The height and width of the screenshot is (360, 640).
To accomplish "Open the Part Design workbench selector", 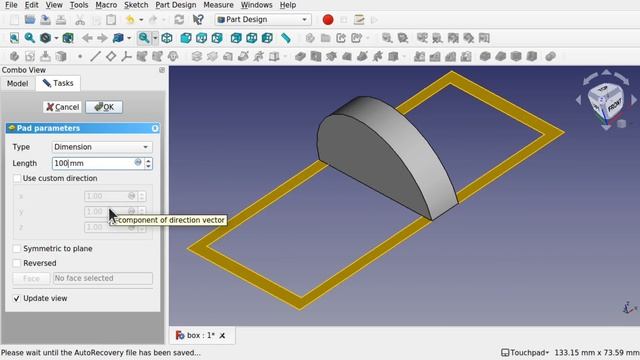I will pyautogui.click(x=263, y=20).
